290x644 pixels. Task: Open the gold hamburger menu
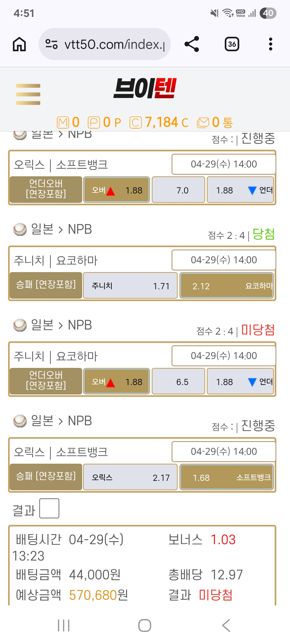[x=28, y=94]
